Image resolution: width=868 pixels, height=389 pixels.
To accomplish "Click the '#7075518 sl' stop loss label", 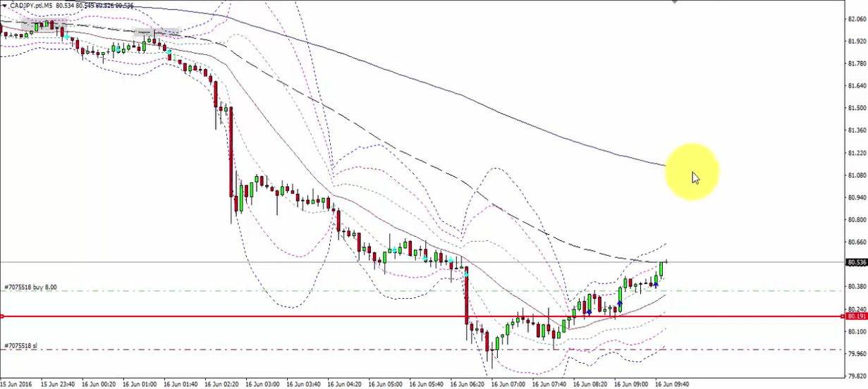I will point(20,346).
